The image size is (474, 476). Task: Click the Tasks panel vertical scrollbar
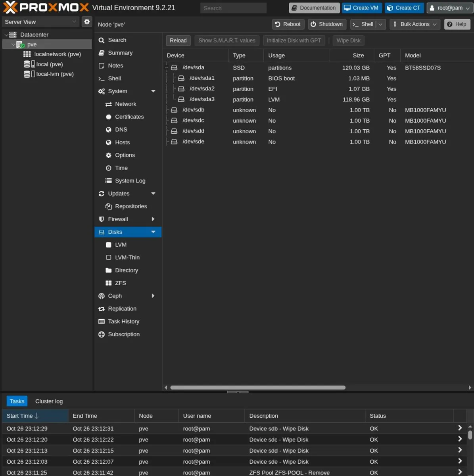pyautogui.click(x=470, y=435)
